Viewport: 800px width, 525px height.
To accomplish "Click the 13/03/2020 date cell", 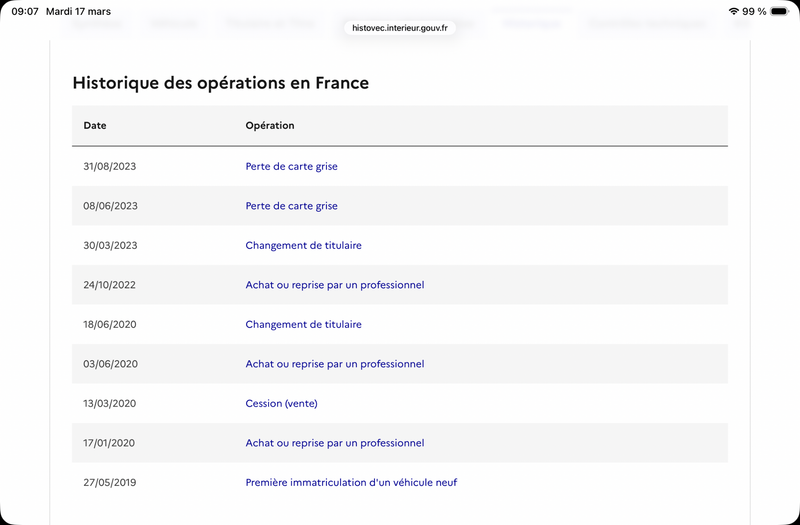I will tap(109, 403).
